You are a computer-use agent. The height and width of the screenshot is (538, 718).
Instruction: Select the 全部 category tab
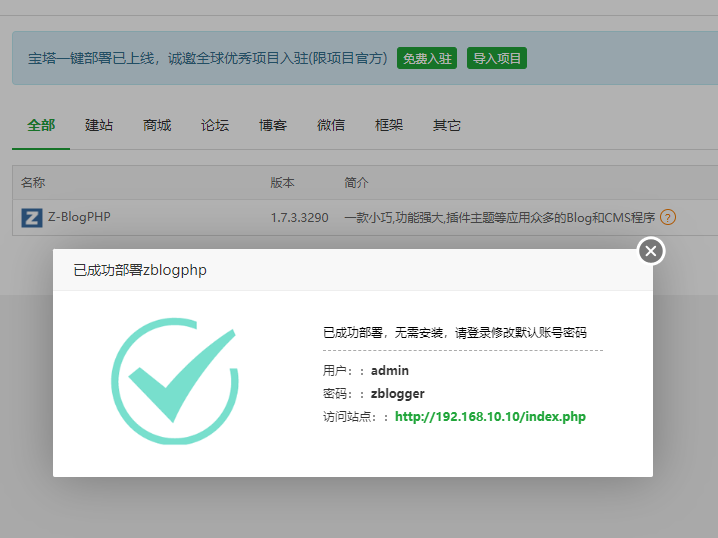[x=41, y=125]
